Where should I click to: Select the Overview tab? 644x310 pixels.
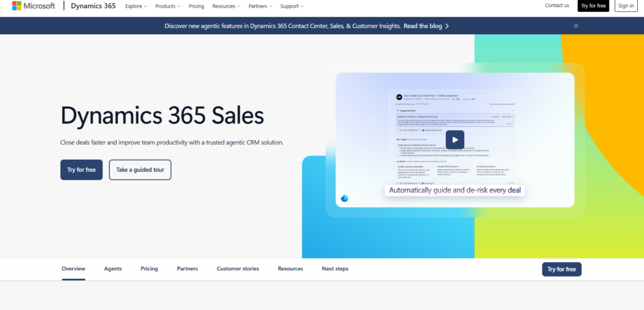coord(74,268)
